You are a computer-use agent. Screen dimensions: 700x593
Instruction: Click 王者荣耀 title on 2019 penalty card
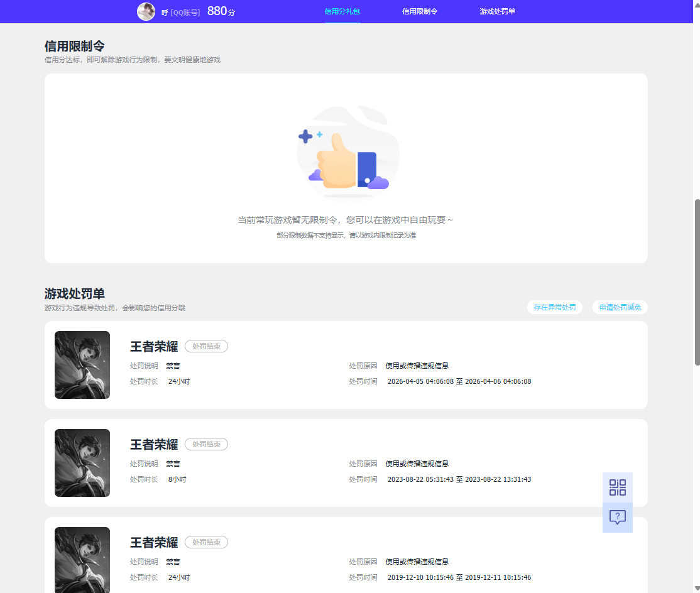[x=154, y=543]
